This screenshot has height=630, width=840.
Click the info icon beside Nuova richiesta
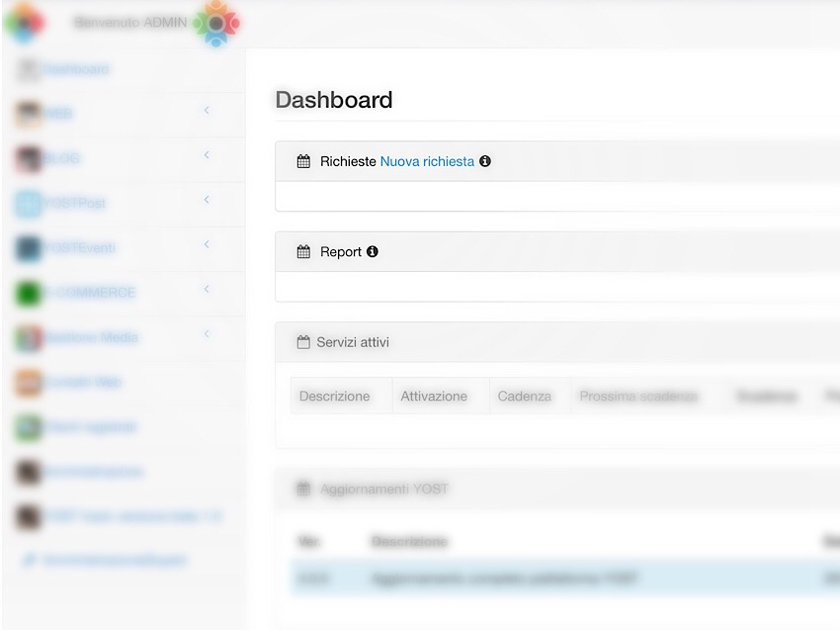pos(485,161)
